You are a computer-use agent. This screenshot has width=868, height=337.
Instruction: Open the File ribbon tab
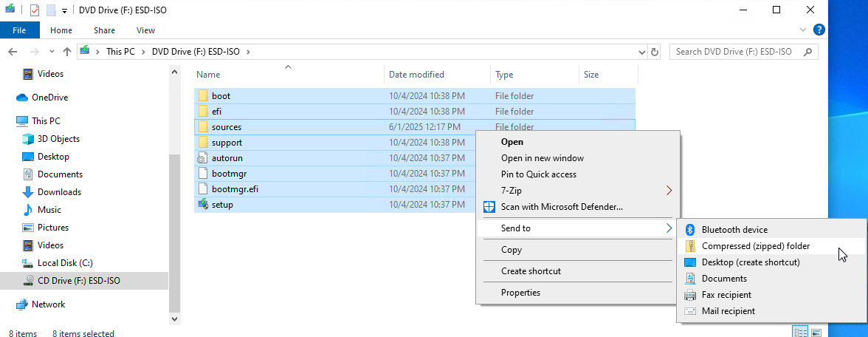click(19, 30)
